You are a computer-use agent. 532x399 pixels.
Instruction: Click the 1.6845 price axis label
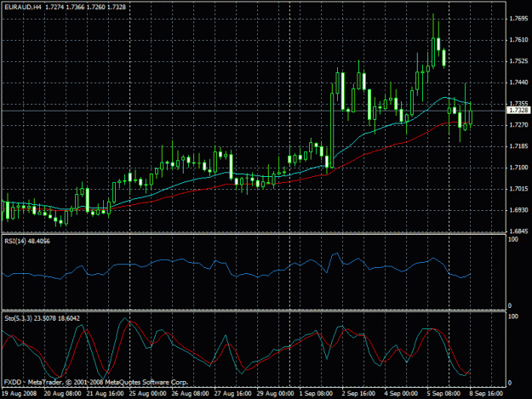pos(518,231)
